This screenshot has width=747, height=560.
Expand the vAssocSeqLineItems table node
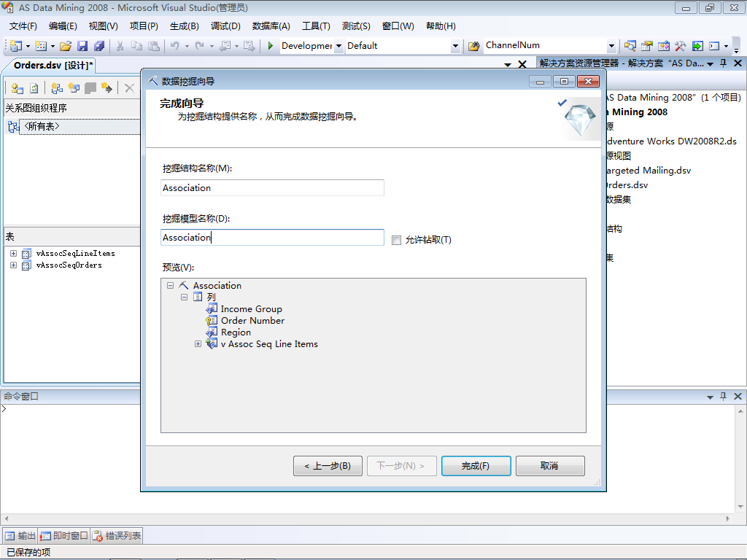[13, 253]
